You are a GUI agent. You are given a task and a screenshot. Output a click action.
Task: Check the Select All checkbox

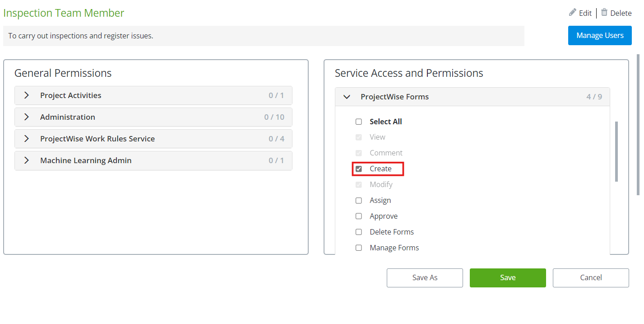(359, 122)
